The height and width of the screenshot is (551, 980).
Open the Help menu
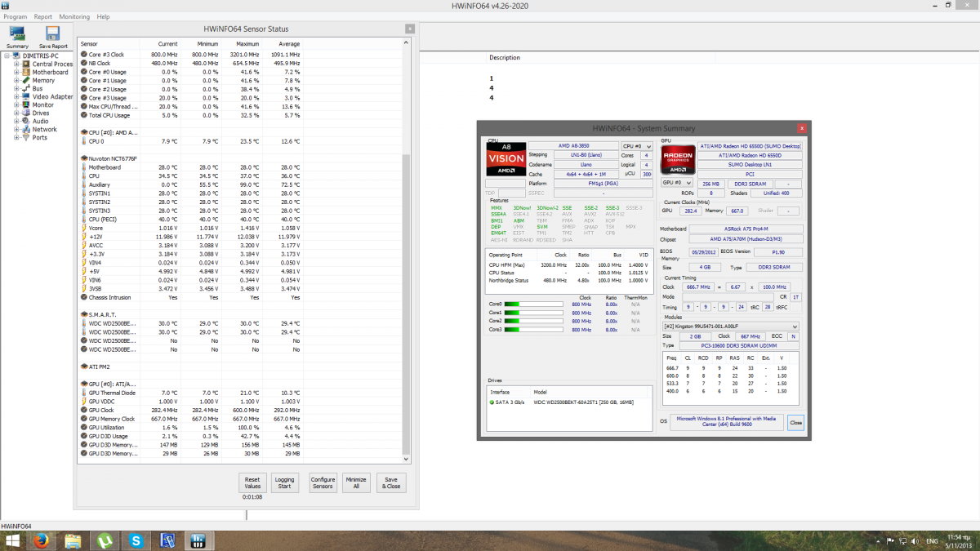[103, 16]
